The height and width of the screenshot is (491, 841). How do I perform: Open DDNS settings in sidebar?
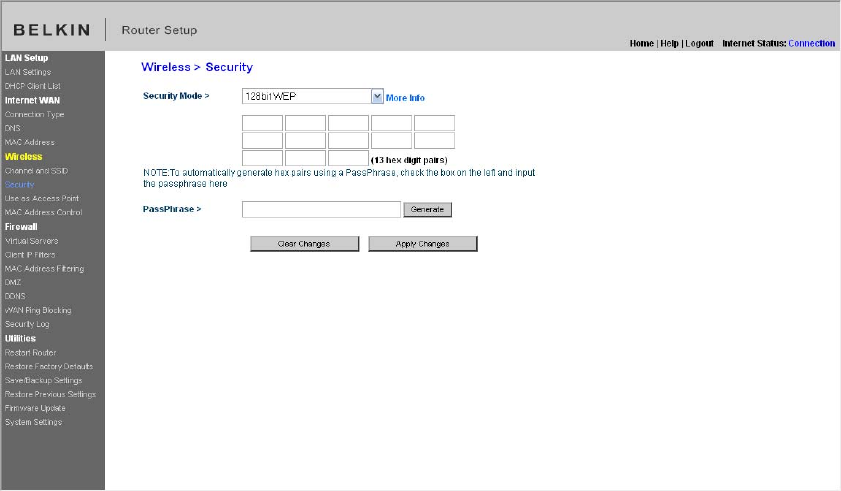(x=15, y=296)
